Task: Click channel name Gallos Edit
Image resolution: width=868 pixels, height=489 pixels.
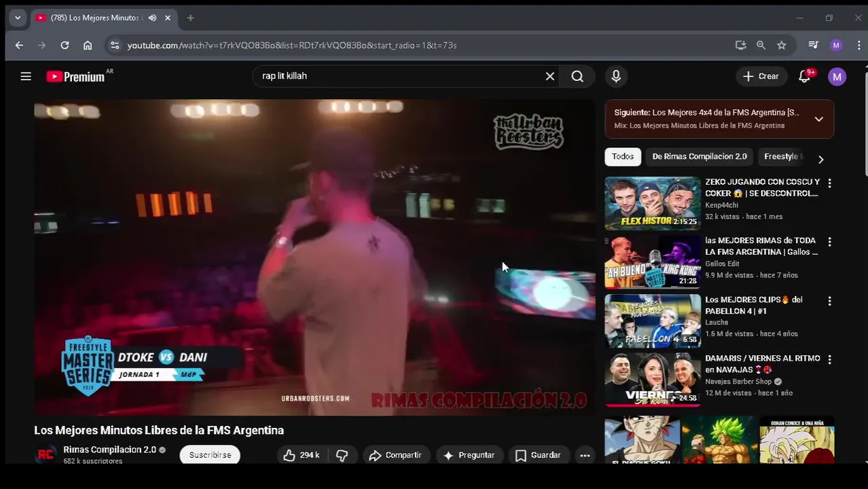Action: point(722,264)
